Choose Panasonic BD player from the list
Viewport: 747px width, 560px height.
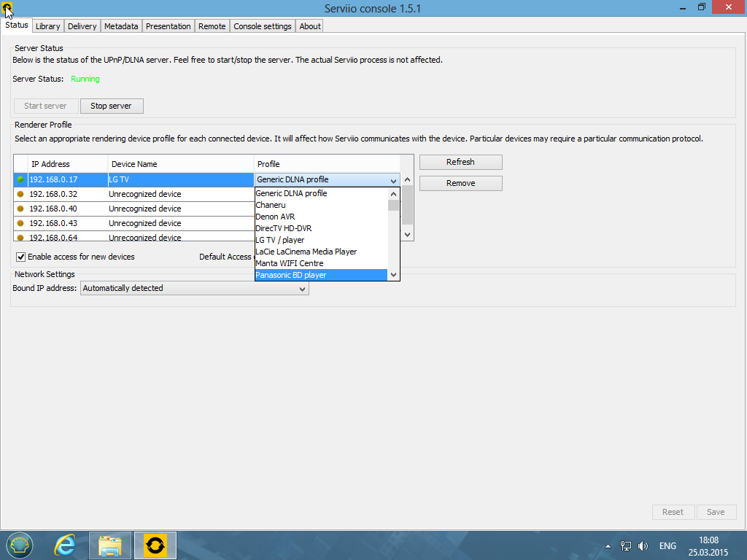320,275
